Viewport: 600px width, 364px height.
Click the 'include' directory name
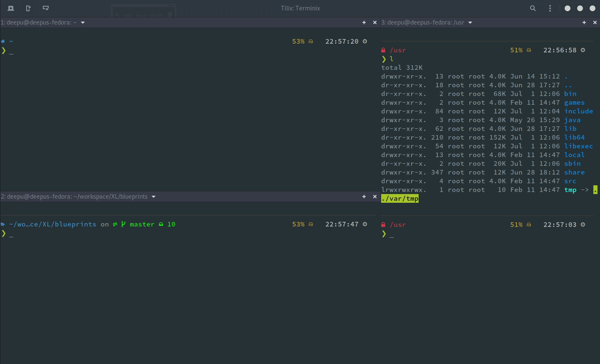pos(579,111)
